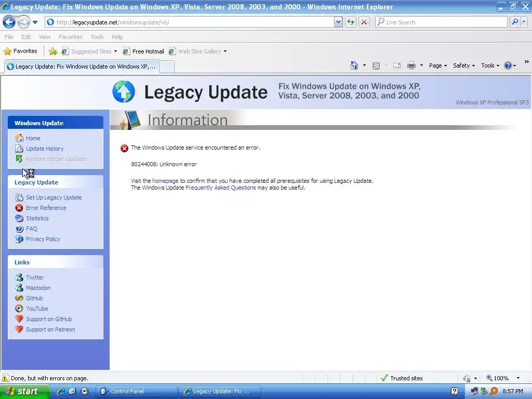This screenshot has height=399, width=532.
Task: Click the homepage link in error message
Action: tap(165, 181)
